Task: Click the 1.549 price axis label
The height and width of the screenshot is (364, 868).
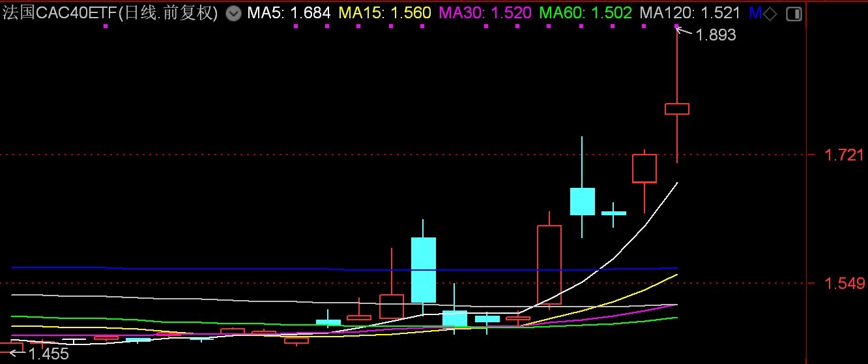Action: point(844,284)
